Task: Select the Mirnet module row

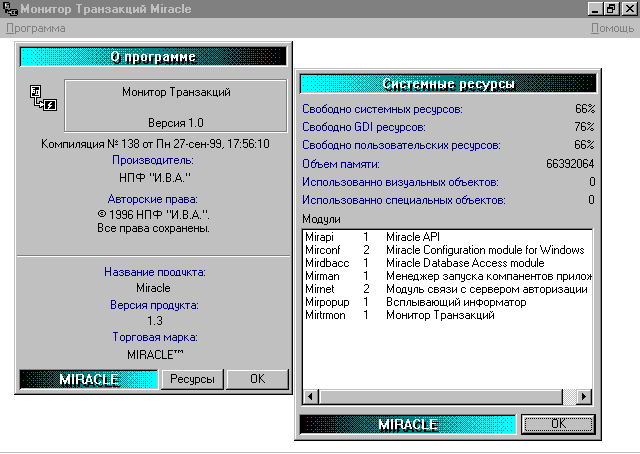Action: tap(448, 289)
